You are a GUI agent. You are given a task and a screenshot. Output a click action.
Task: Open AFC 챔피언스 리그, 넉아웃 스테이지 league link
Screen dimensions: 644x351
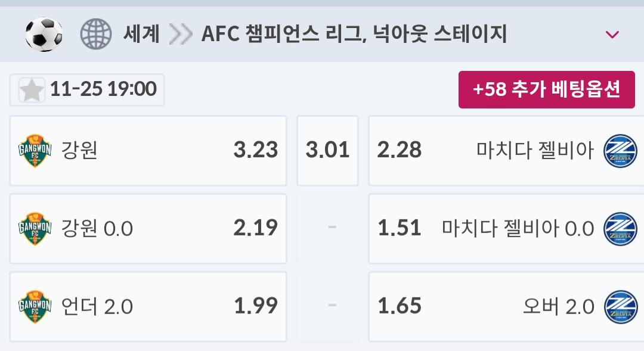pyautogui.click(x=354, y=34)
